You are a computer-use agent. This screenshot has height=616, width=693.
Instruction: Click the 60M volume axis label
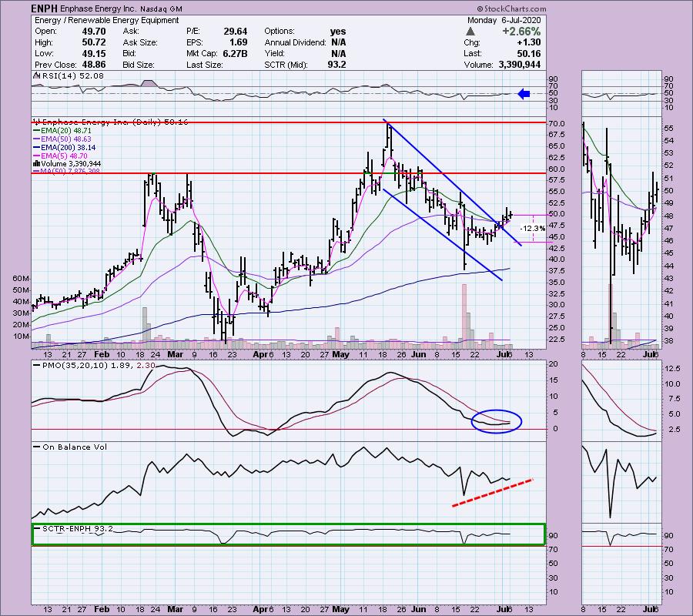(21, 279)
